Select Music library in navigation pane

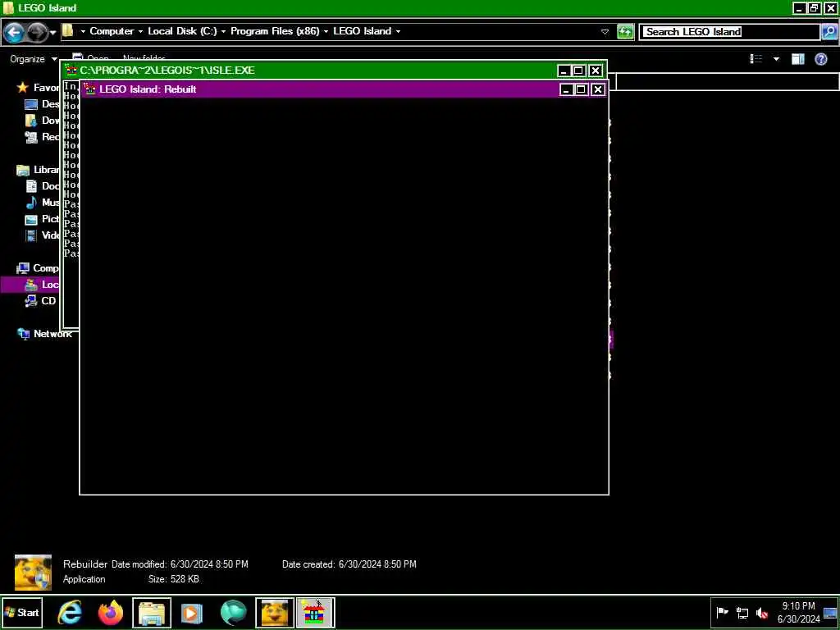click(x=43, y=203)
